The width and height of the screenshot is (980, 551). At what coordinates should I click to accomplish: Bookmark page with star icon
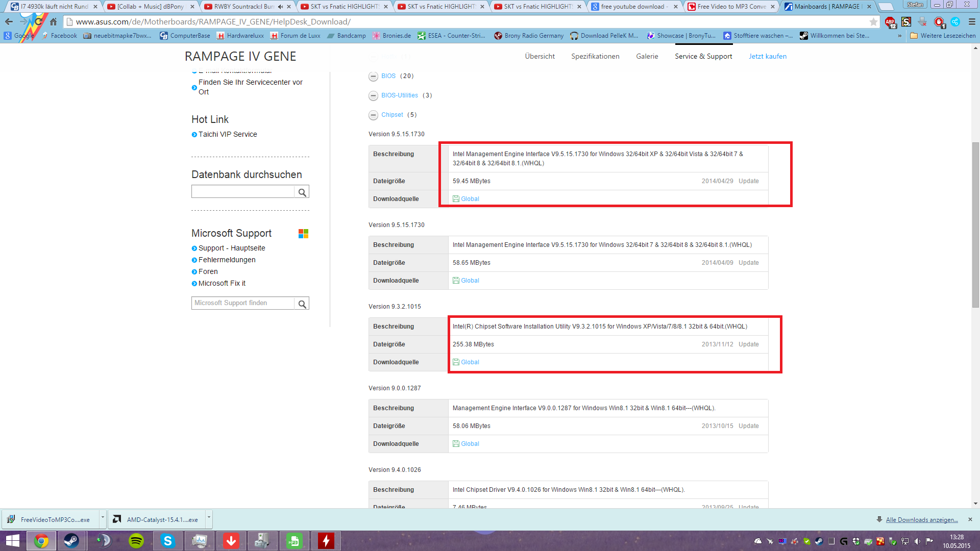click(x=873, y=22)
